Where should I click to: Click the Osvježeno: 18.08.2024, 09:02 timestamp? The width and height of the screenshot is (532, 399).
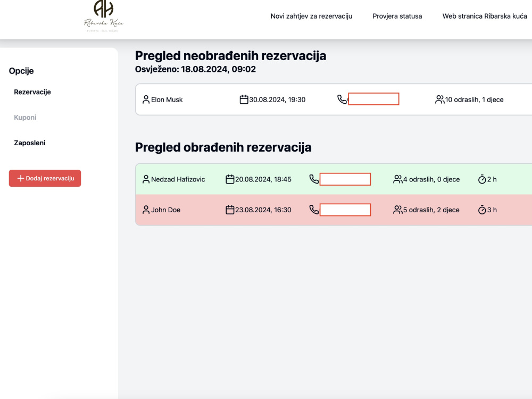click(195, 69)
